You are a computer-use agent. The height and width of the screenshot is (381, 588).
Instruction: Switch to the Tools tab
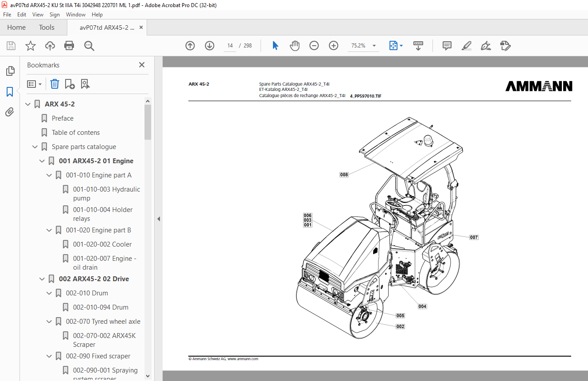point(47,27)
